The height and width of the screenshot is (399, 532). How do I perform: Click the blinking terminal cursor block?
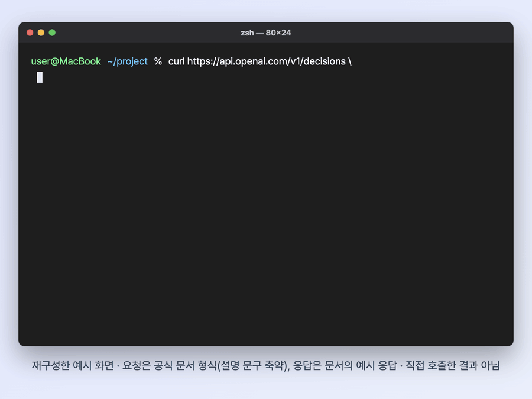coord(40,77)
